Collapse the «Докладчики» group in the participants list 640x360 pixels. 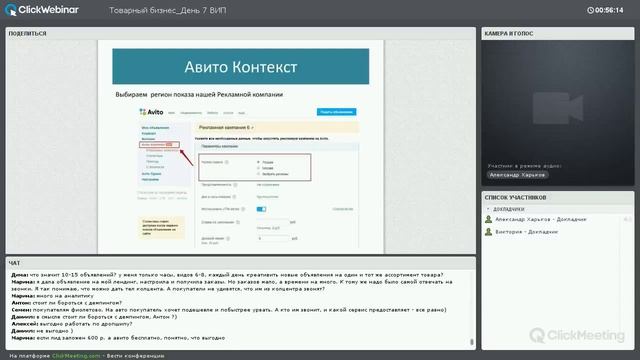click(x=488, y=209)
